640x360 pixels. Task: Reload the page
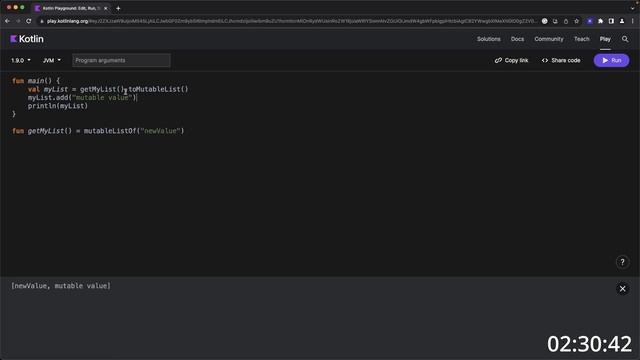(29, 21)
